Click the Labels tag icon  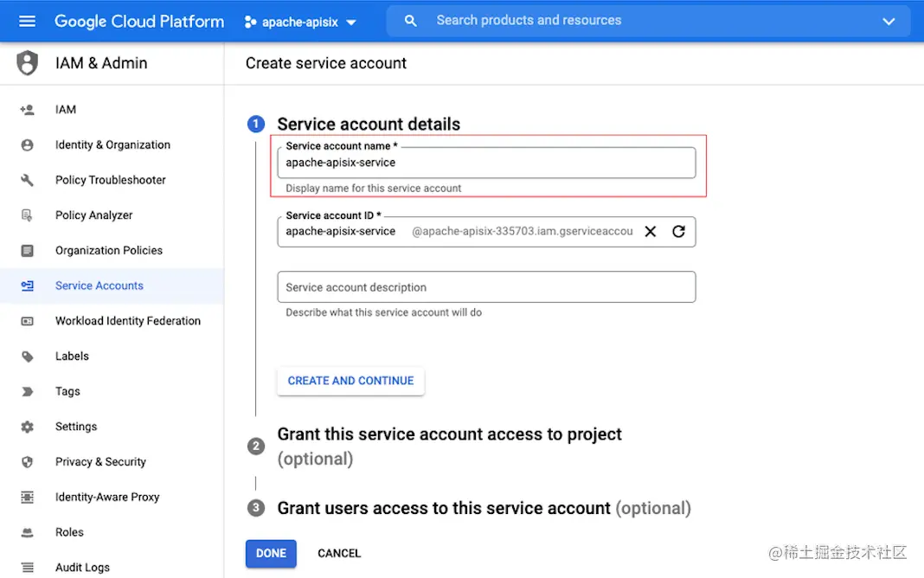pos(27,356)
